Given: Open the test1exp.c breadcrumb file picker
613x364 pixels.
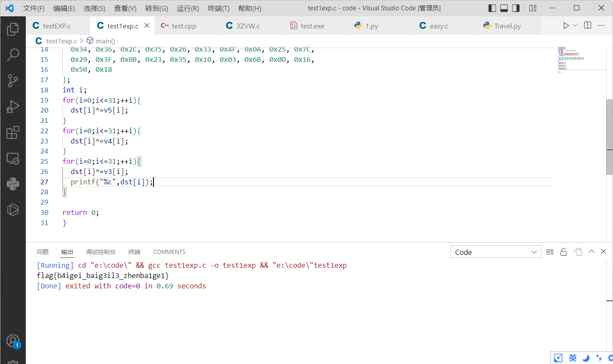Looking at the screenshot, I should (x=57, y=41).
